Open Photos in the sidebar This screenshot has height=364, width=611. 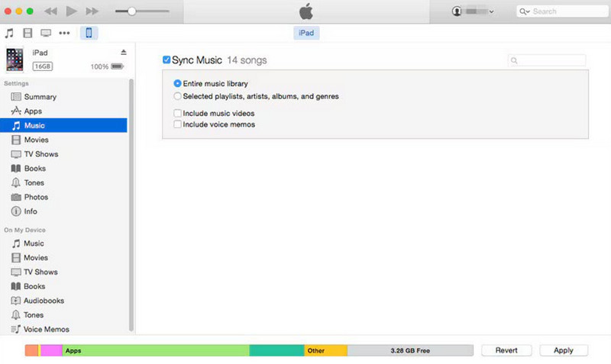click(63, 197)
